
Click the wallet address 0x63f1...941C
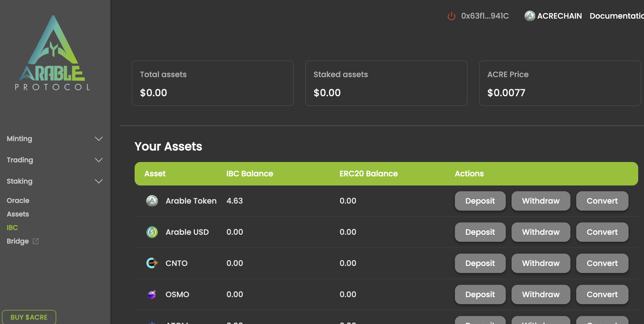485,16
